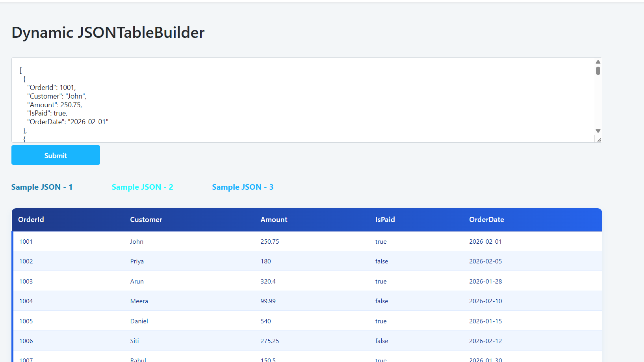
Task: Click the textarea scrollbar thumb
Action: click(x=598, y=71)
